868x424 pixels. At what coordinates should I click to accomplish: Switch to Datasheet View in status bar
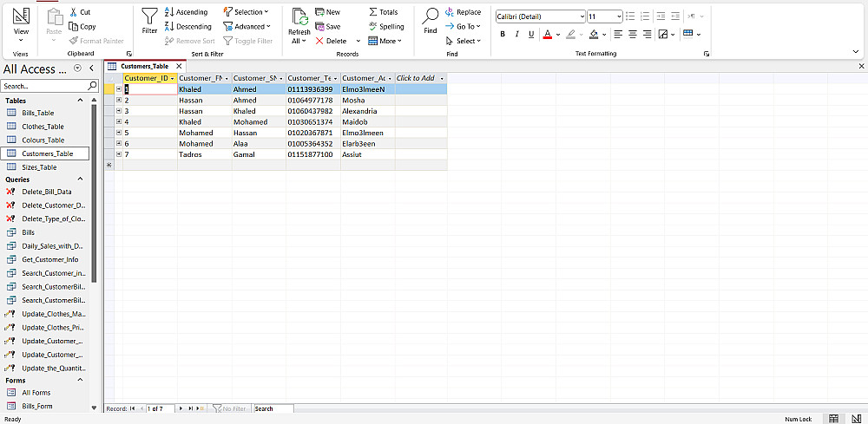833,419
